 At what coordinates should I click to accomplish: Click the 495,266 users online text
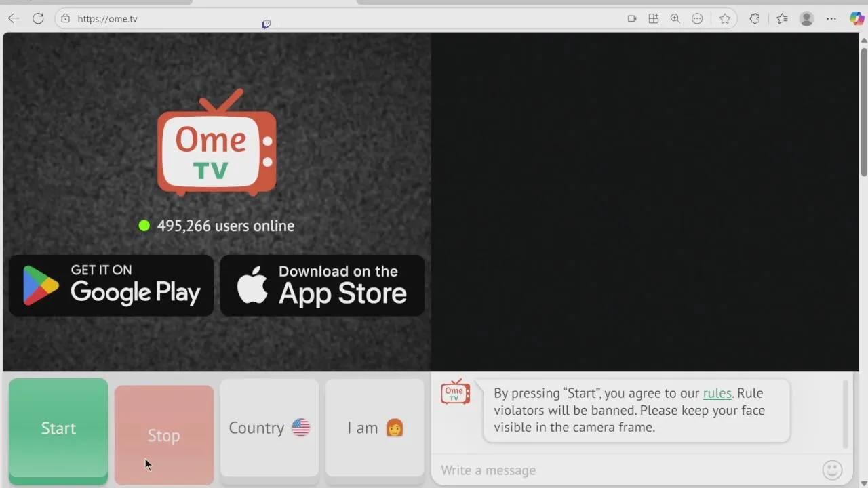pos(226,226)
